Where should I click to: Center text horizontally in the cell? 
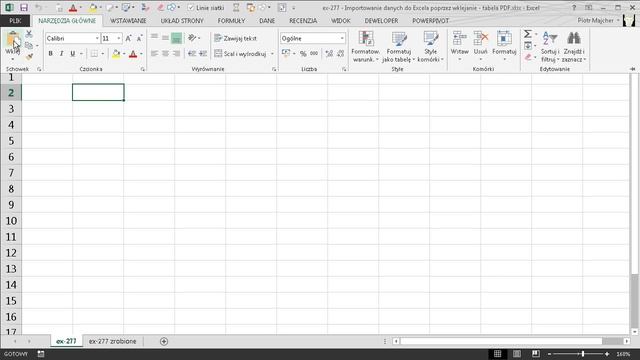click(x=165, y=53)
